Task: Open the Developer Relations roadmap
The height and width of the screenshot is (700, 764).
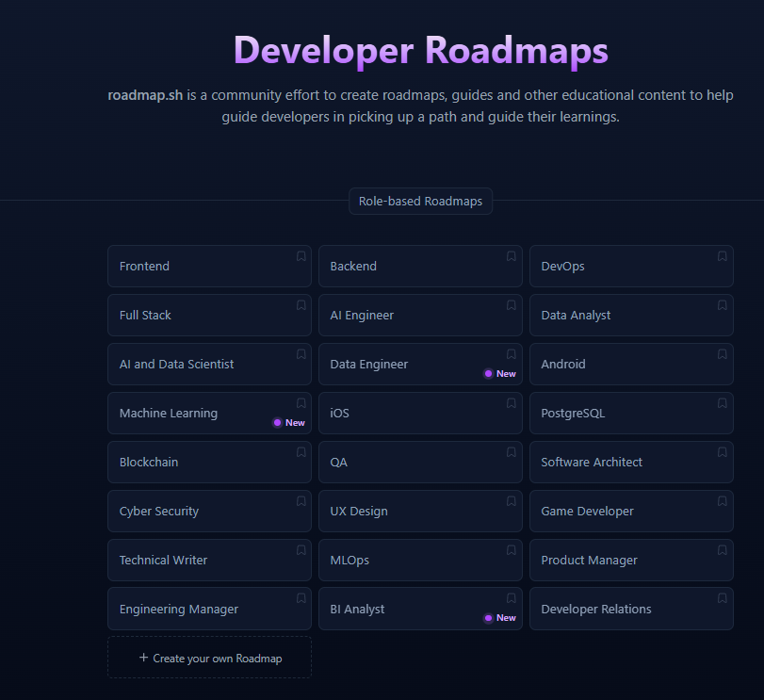Action: coord(631,609)
